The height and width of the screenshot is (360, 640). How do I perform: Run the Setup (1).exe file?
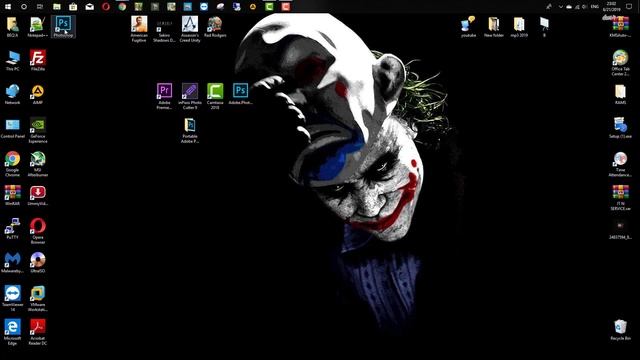[x=620, y=128]
